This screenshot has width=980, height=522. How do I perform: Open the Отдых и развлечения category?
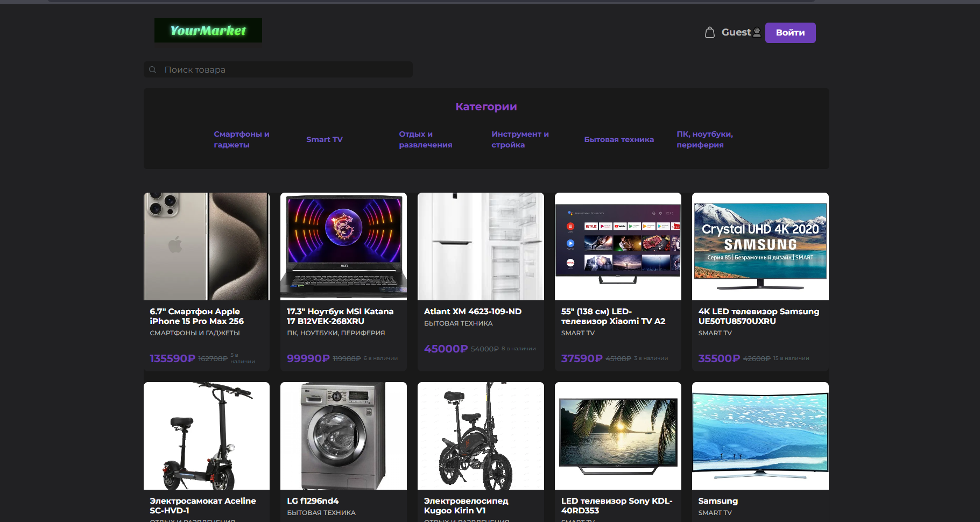tap(425, 139)
